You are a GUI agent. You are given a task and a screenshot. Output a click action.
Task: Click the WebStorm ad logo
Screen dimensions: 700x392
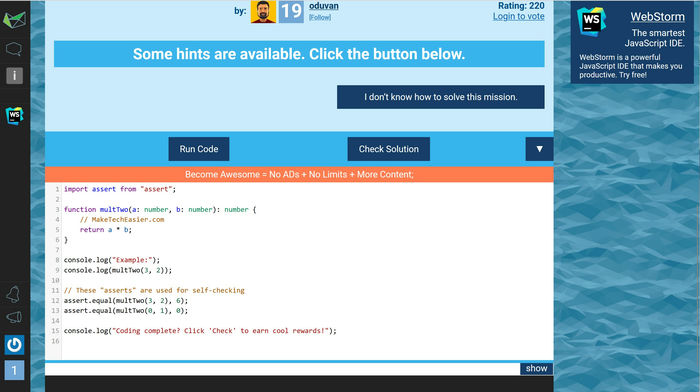pos(591,21)
